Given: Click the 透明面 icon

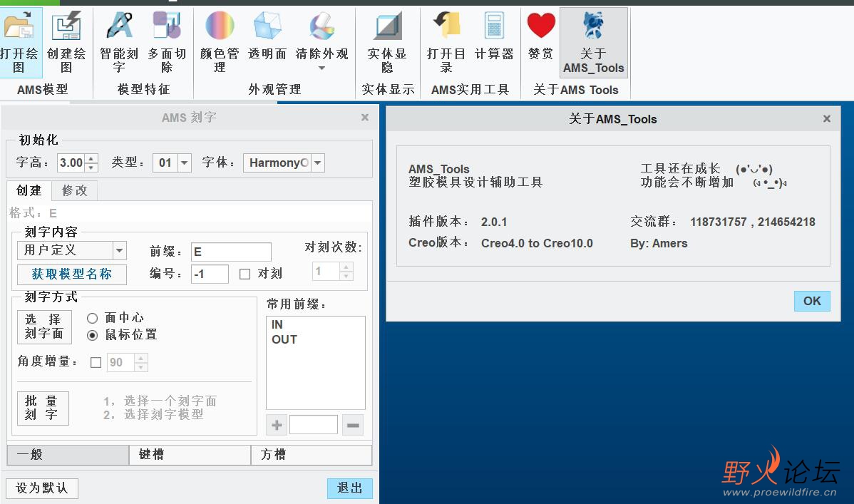Looking at the screenshot, I should pyautogui.click(x=267, y=26).
